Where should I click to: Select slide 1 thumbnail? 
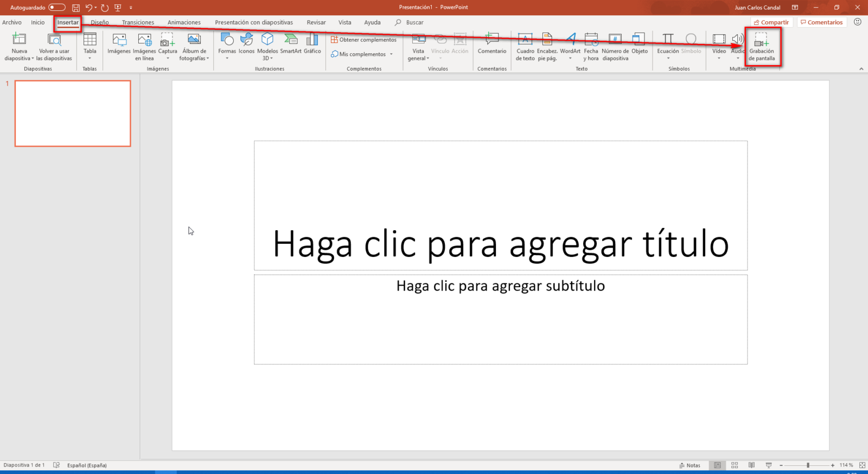click(x=73, y=113)
